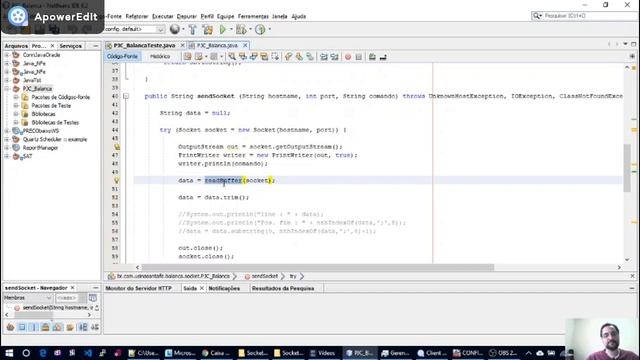640x360 pixels.
Task: Click the Profile Project icon
Action: tap(260, 29)
